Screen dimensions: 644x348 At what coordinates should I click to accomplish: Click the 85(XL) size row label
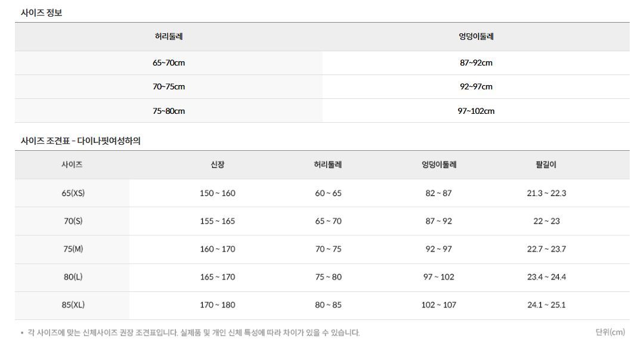point(73,304)
